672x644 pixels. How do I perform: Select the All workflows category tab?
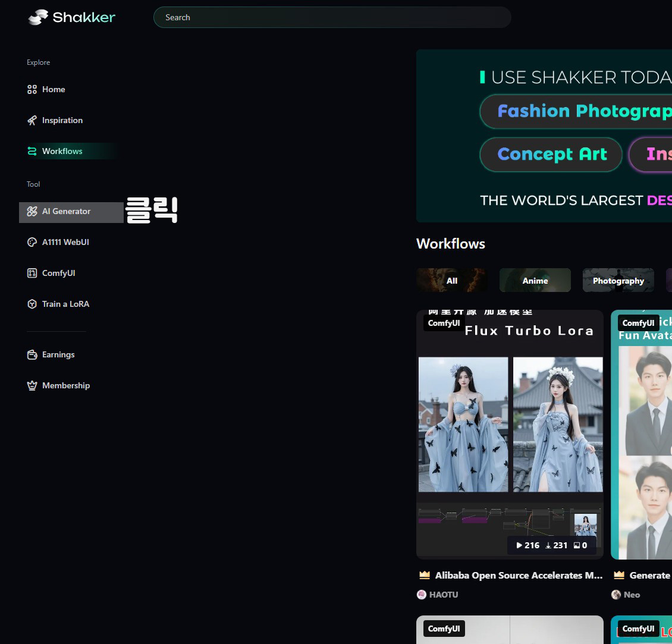452,280
